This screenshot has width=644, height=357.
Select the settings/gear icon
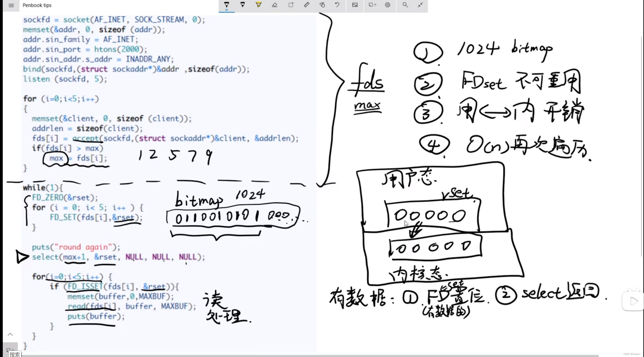[388, 5]
